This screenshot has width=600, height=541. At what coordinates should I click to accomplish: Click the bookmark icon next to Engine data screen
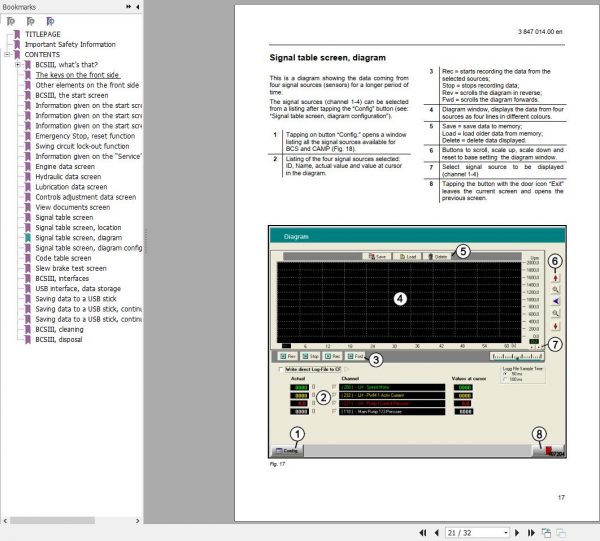pos(28,166)
